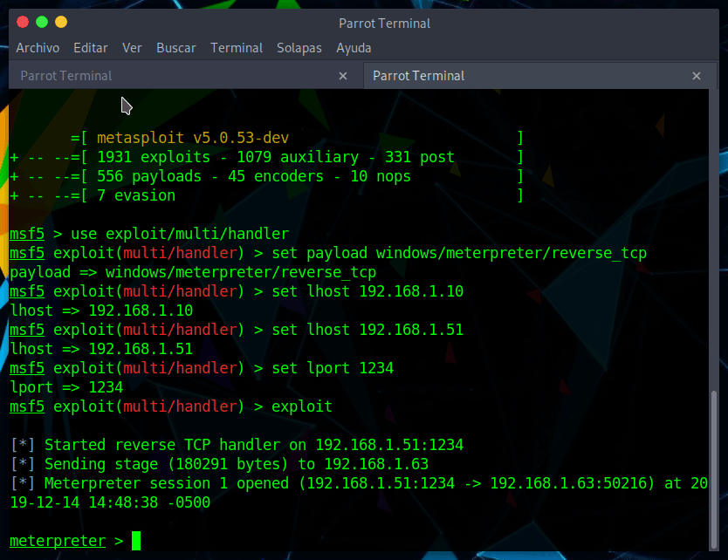
Task: Click the 'metasploit v5.0.53-dev' banner text
Action: point(193,138)
